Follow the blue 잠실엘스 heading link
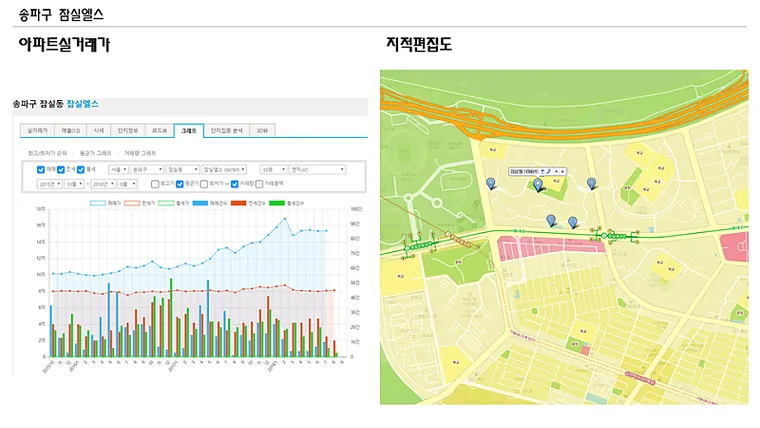 [x=82, y=104]
